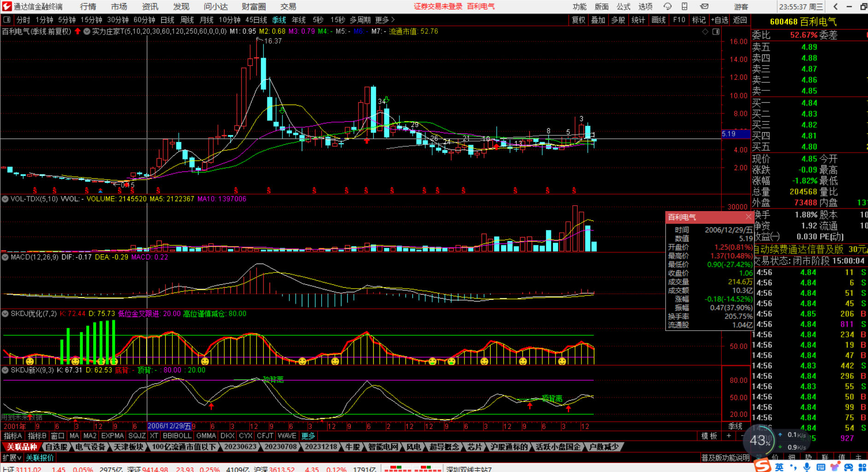Click the +自选 button
This screenshot has width=868, height=472.
[x=719, y=20]
